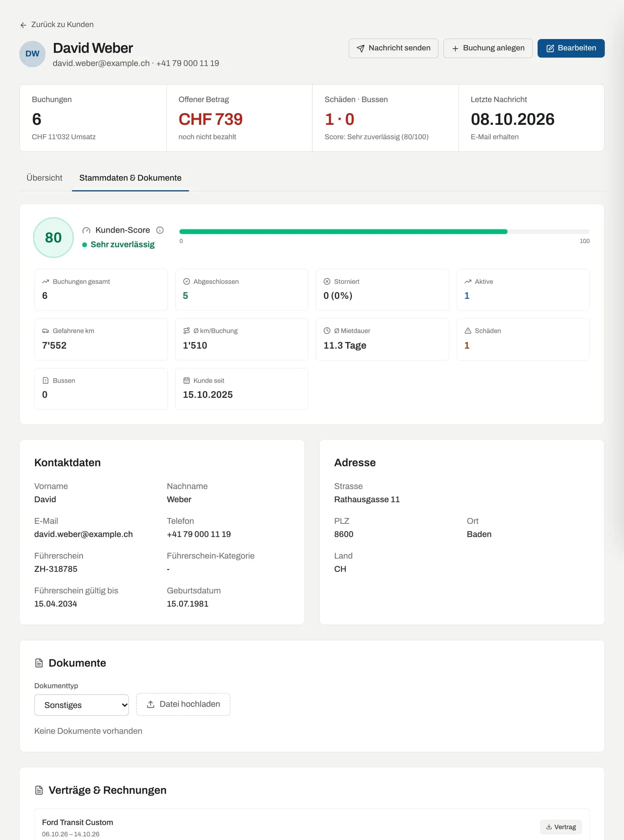Upload a file with Datei hochladen
Viewport: 624px width, 840px height.
pyautogui.click(x=183, y=704)
